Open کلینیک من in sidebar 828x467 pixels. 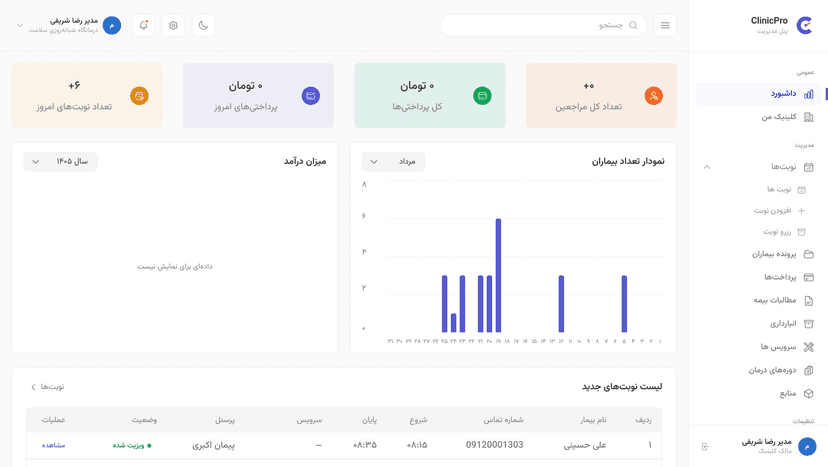point(758,117)
